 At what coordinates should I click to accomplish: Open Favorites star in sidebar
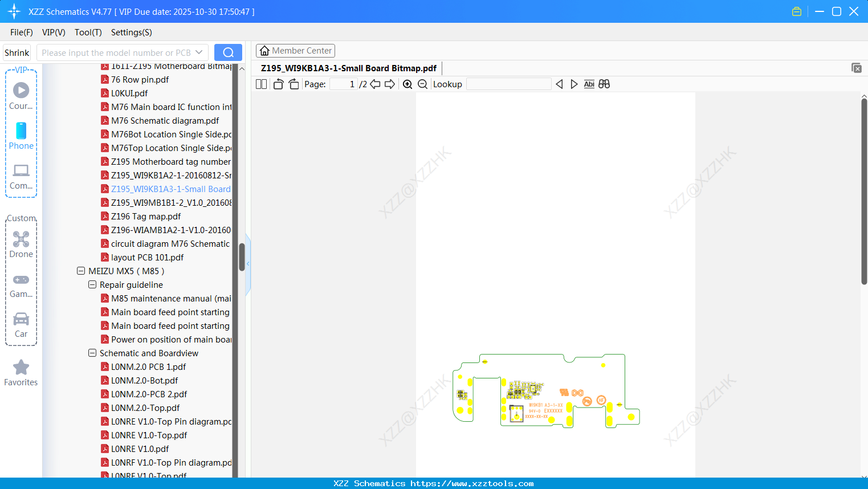coord(21,373)
